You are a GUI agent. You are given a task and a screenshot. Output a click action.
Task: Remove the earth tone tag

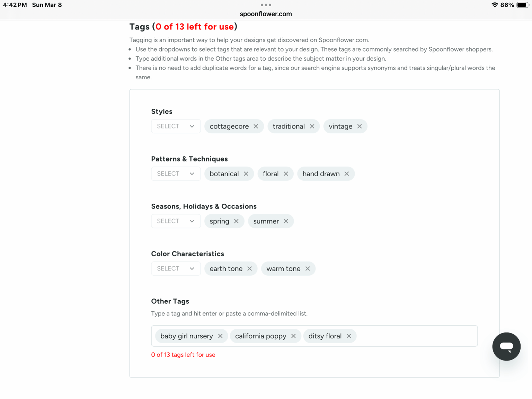pyautogui.click(x=249, y=269)
